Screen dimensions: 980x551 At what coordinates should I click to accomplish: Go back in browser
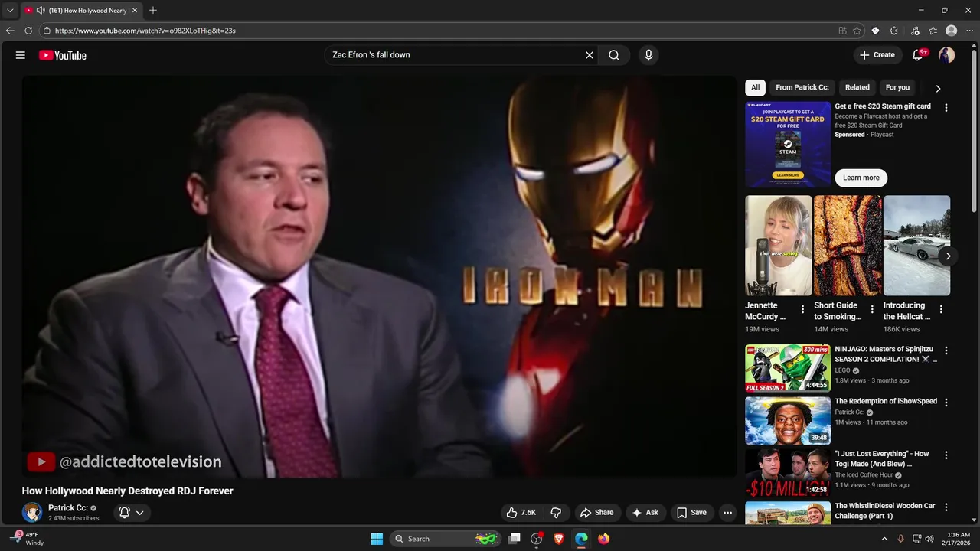click(x=10, y=31)
